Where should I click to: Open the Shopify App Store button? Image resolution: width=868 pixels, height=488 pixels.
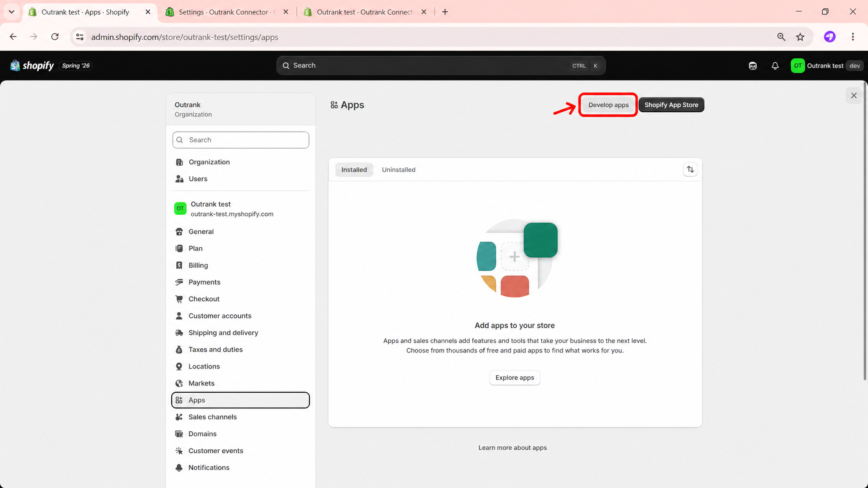(x=671, y=105)
